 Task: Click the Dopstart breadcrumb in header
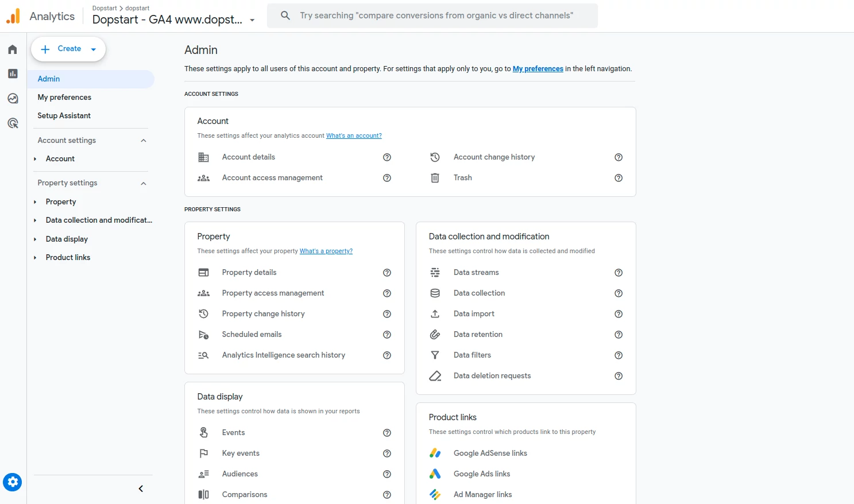tap(105, 8)
